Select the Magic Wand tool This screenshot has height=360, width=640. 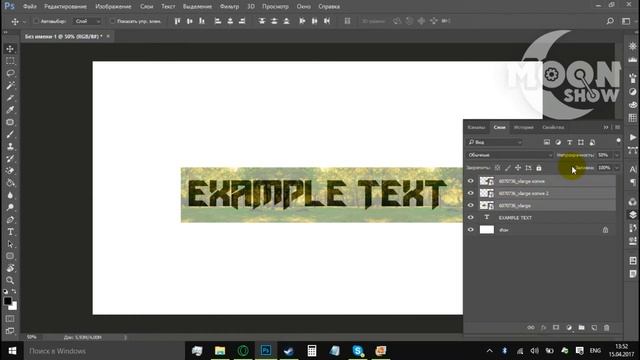coord(10,85)
